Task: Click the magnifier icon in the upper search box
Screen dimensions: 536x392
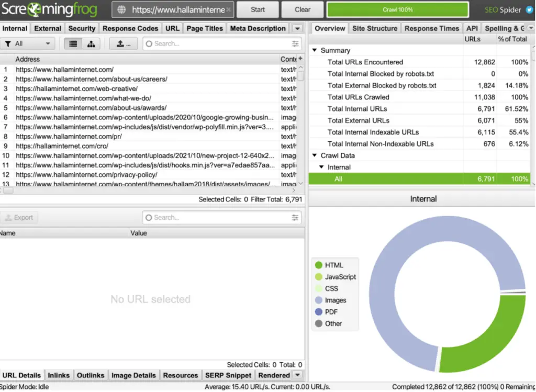Action: (149, 44)
